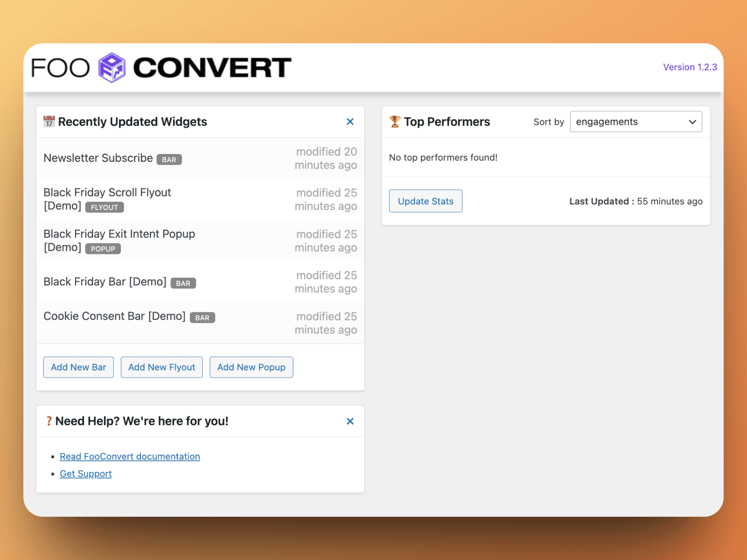Viewport: 747px width, 560px height.
Task: Dismiss the Recently Updated Widgets panel
Action: click(x=350, y=121)
